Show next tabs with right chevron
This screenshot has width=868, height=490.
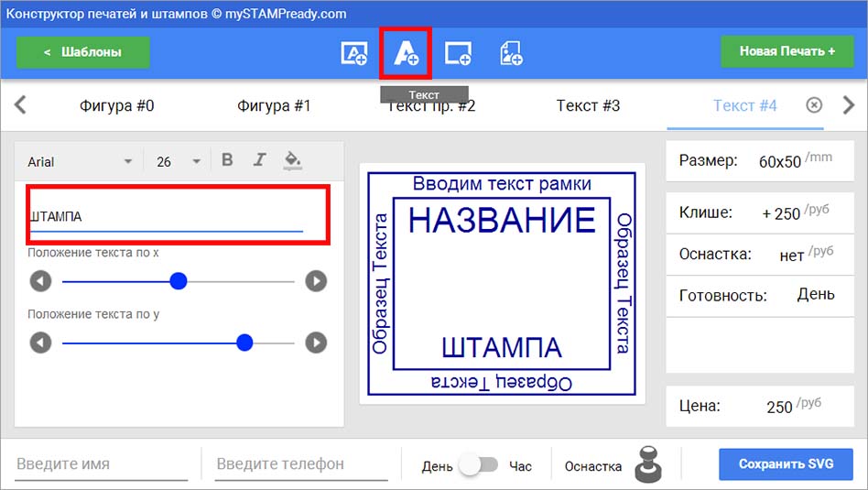click(849, 104)
